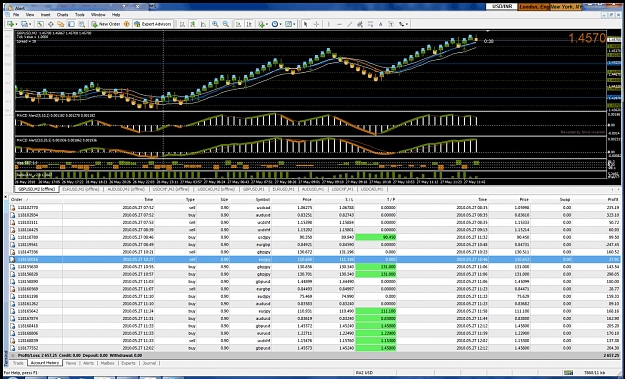Select the Text 'A' drawing tool

click(x=380, y=24)
